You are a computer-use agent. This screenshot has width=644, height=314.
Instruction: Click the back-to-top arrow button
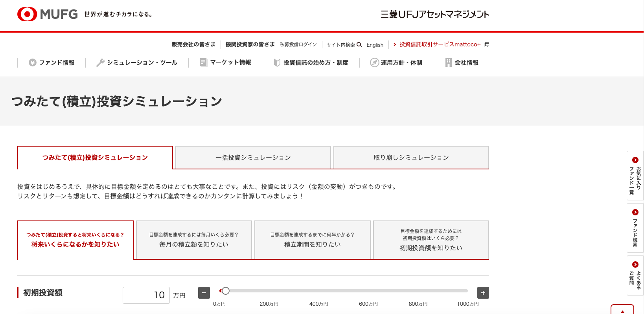click(x=622, y=310)
